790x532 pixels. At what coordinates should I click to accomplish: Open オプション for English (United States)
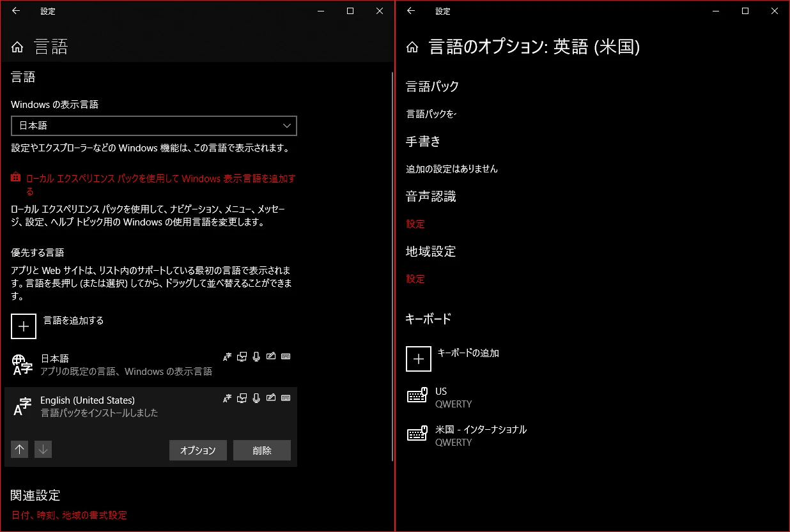click(x=198, y=450)
